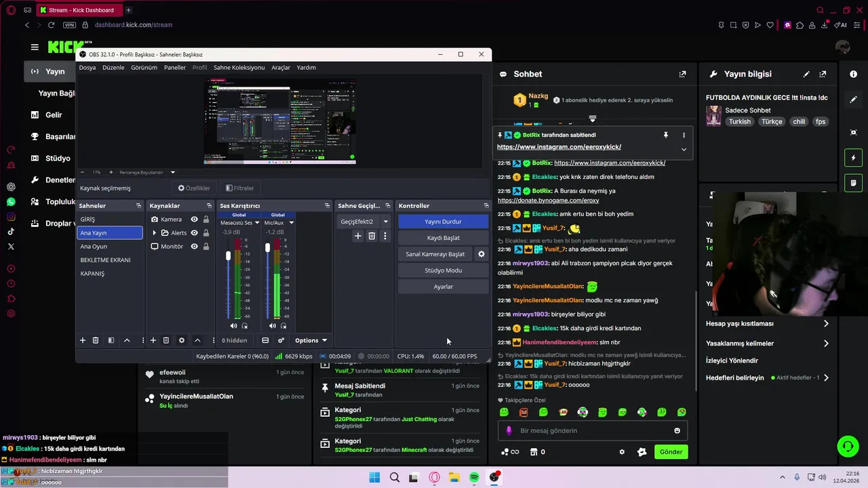Screen dimensions: 868x488
Task: Unlock the Kamera source lock icon
Action: pos(206,219)
